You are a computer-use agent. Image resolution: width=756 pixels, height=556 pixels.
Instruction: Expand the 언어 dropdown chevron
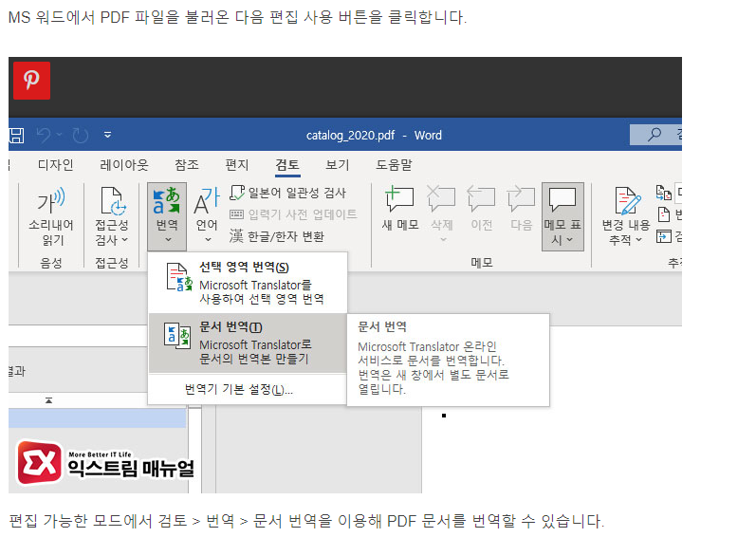(x=208, y=240)
